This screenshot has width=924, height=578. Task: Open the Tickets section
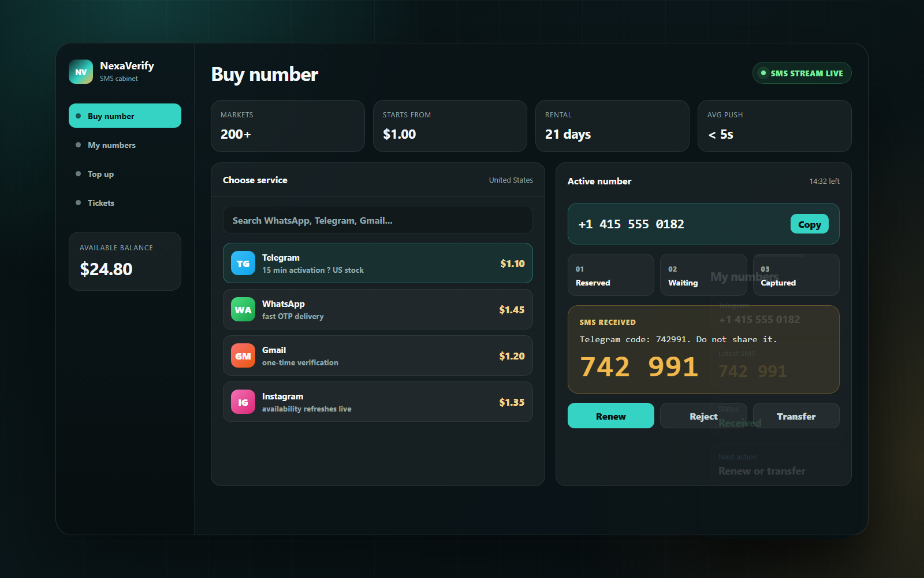(x=125, y=203)
